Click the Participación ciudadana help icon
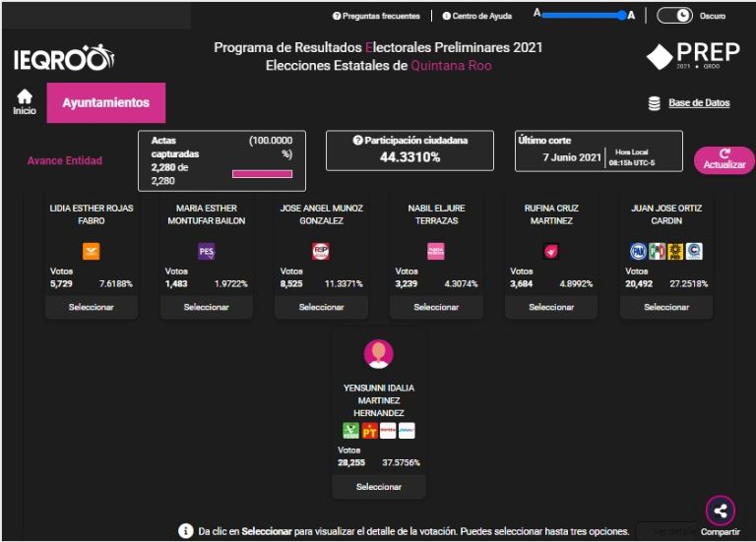Viewport: 756px width, 542px height. tap(357, 141)
